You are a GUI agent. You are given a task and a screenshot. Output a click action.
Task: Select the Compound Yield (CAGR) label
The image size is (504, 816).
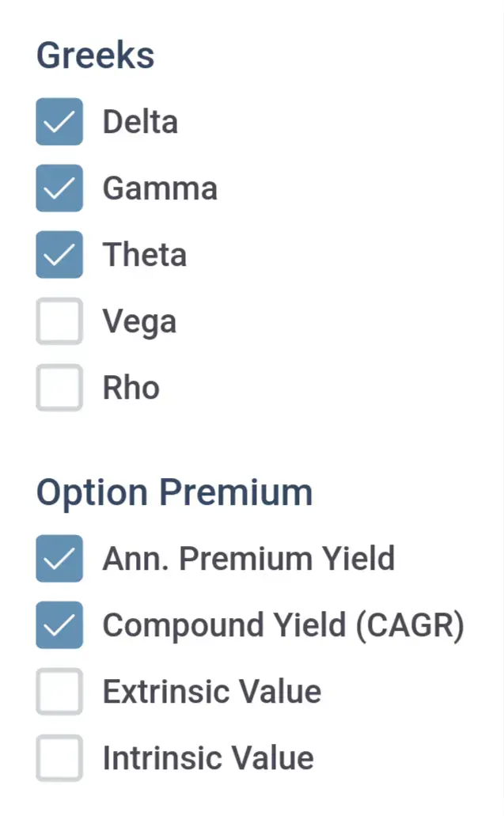[x=284, y=625]
